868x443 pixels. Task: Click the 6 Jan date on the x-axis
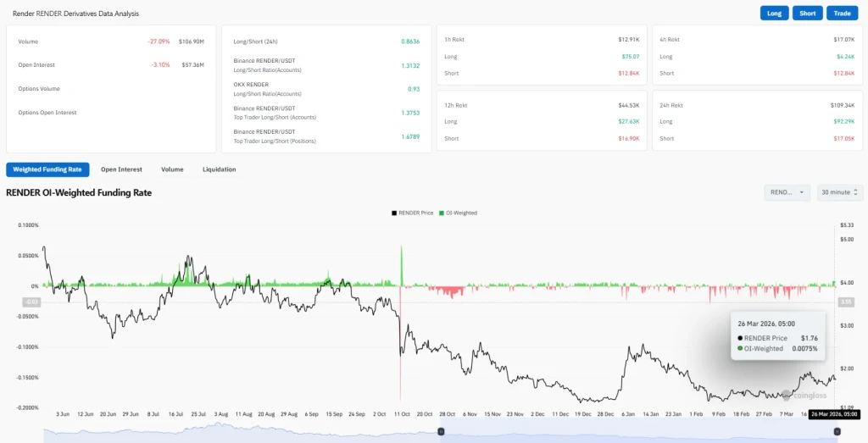(627, 413)
